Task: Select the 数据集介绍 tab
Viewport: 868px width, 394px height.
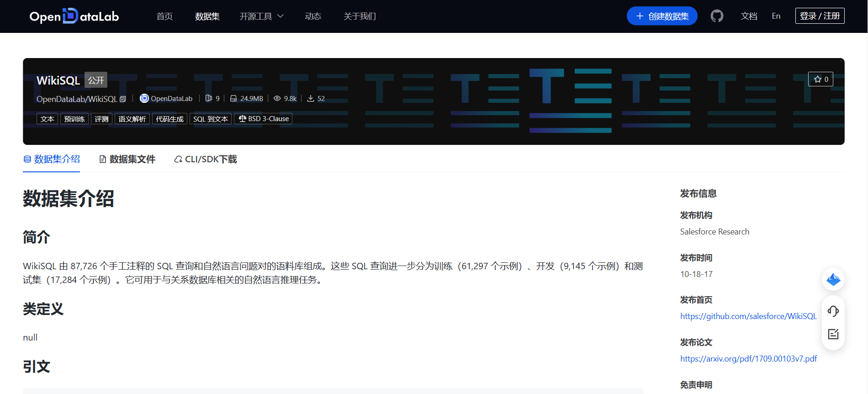Action: (52, 159)
